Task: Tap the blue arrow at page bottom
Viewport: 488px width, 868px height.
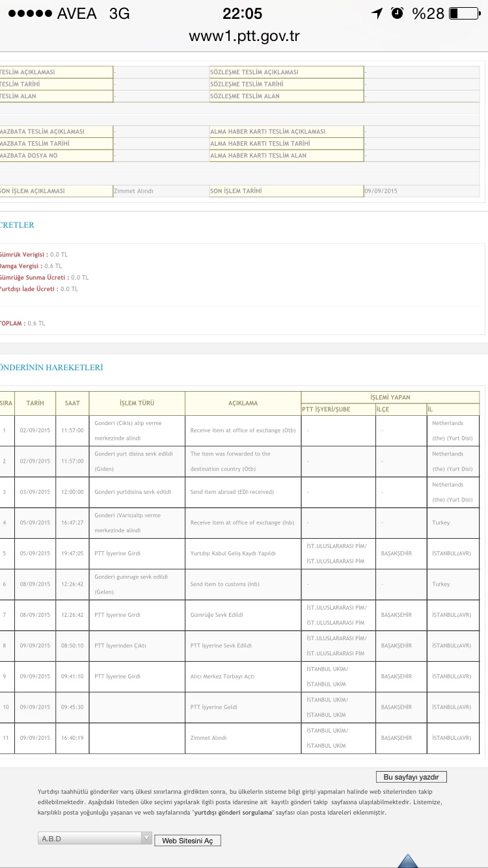Action: click(x=408, y=861)
